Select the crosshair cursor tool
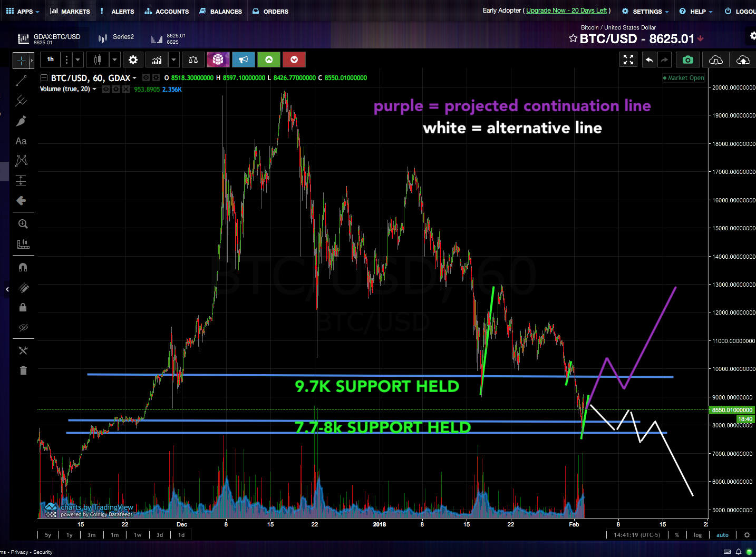 (21, 61)
